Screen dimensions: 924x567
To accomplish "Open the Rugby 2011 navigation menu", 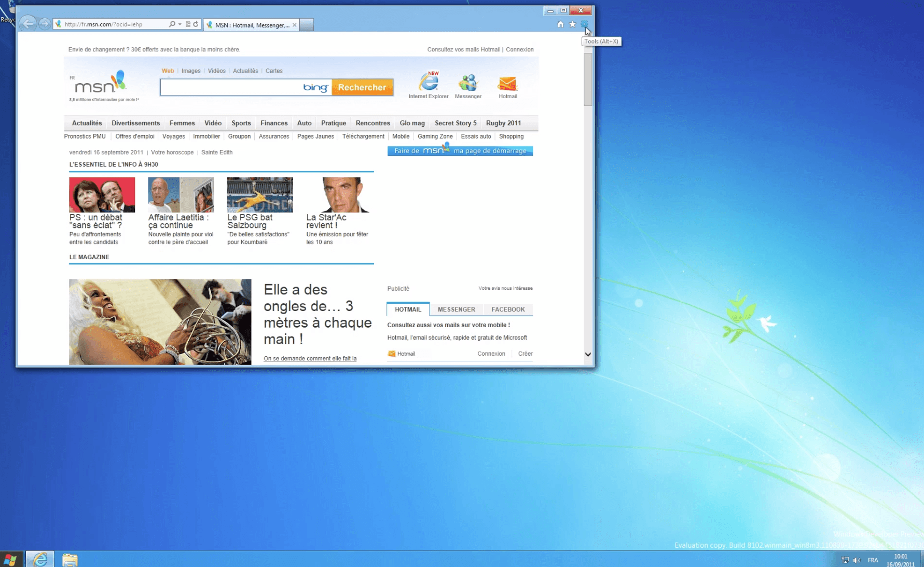I will click(x=503, y=123).
